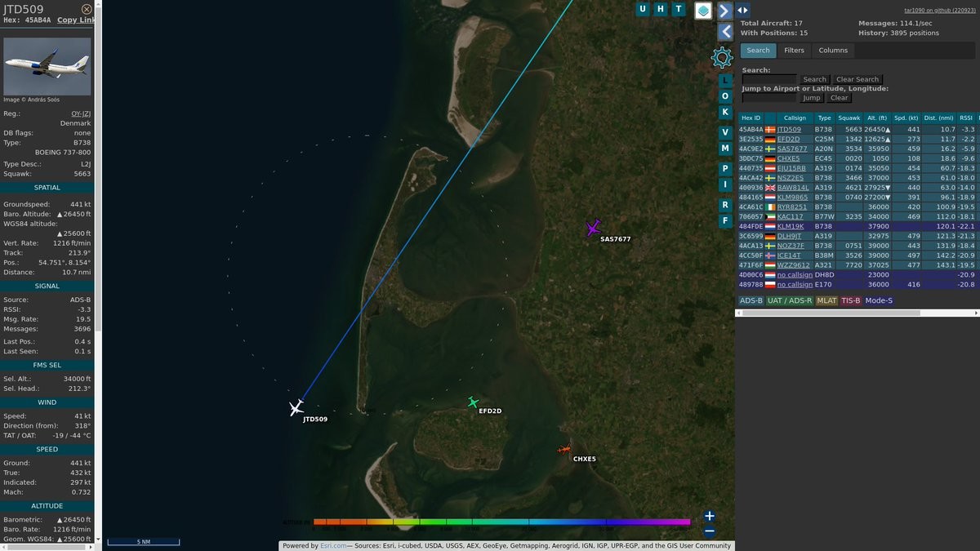Open the settings gear icon
The image size is (980, 551).
coord(722,57)
